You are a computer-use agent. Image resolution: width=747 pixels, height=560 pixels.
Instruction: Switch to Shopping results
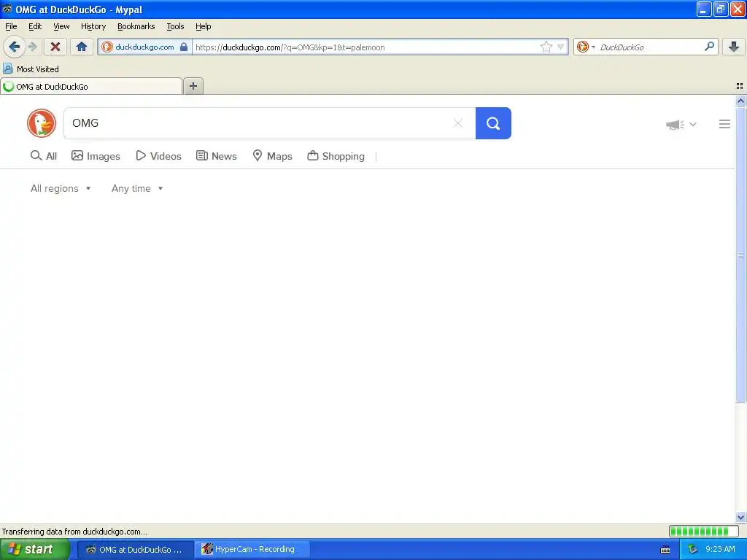336,156
